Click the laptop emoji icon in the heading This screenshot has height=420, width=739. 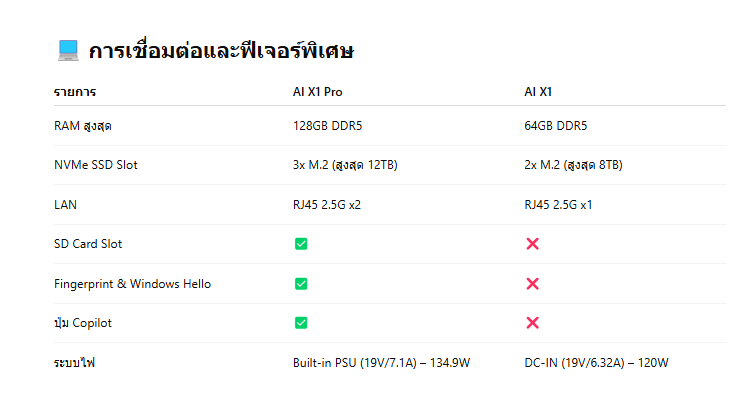pos(67,50)
